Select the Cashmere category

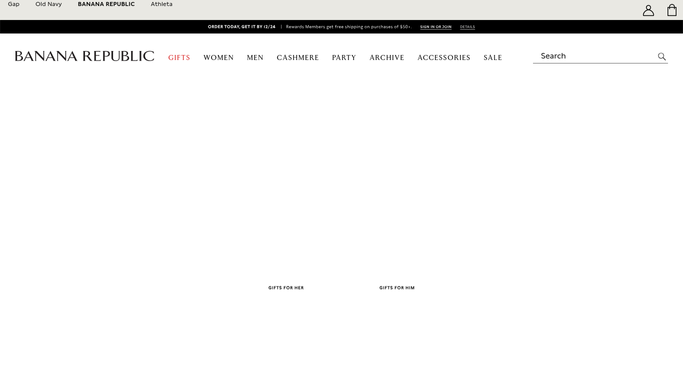pyautogui.click(x=298, y=57)
